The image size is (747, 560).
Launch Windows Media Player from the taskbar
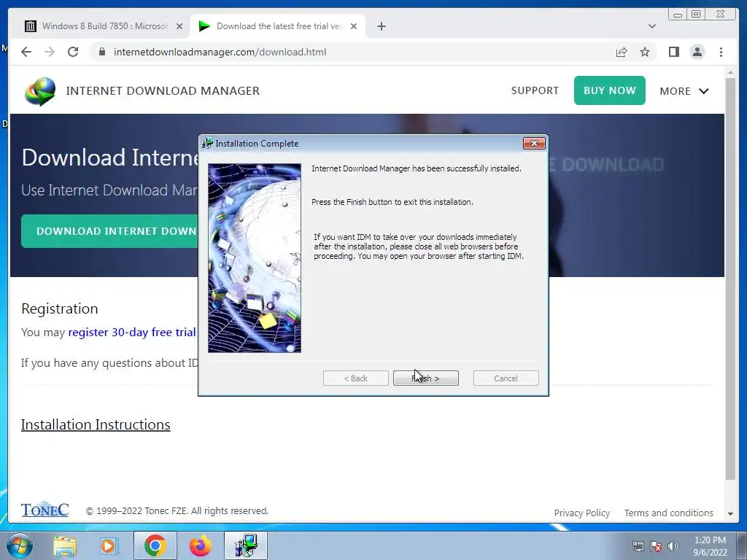point(109,545)
